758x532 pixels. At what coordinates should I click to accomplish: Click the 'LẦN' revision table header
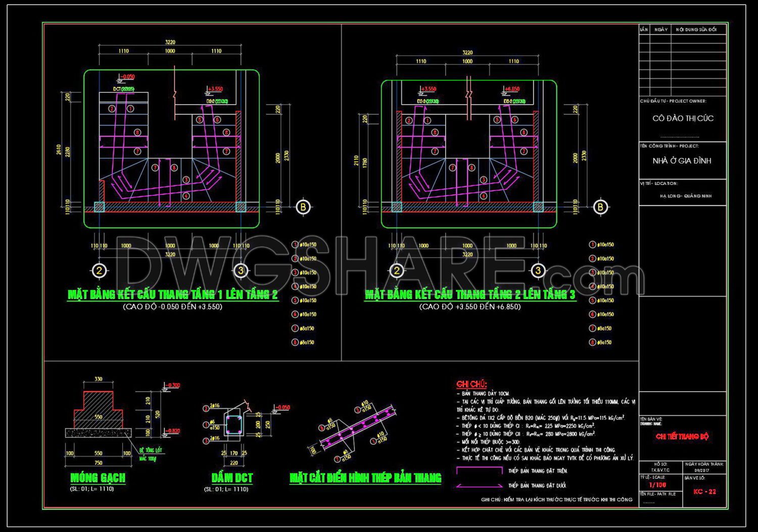[644, 29]
